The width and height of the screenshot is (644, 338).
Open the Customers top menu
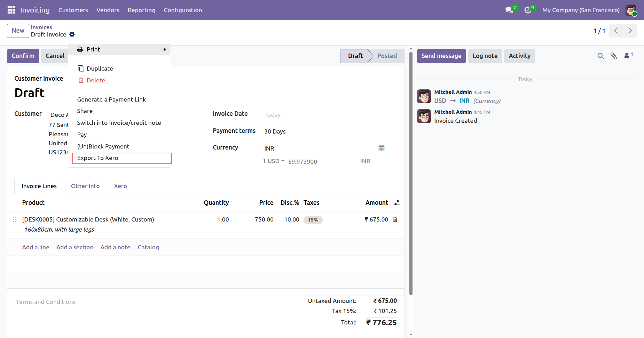coord(73,10)
